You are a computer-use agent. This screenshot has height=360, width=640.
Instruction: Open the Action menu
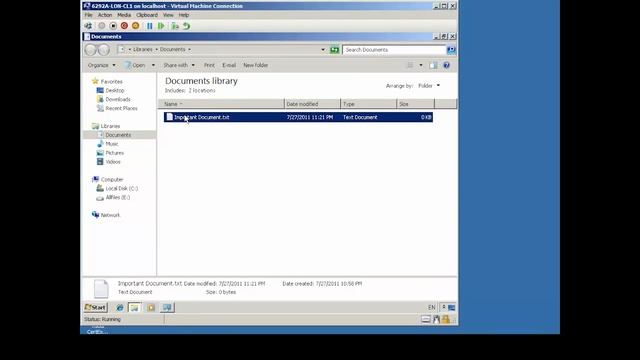coord(105,15)
